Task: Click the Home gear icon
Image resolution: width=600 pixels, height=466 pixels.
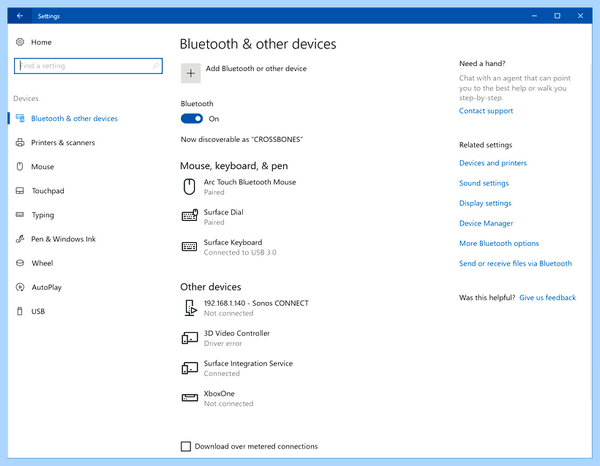Action: click(20, 42)
